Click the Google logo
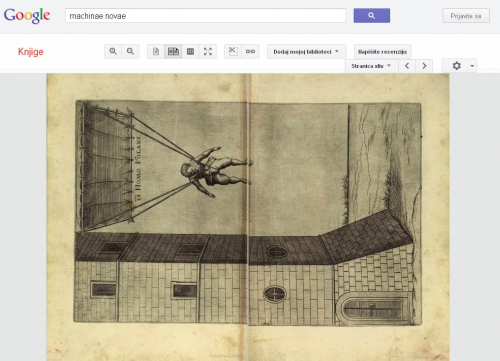The image size is (500, 361). pos(27,16)
